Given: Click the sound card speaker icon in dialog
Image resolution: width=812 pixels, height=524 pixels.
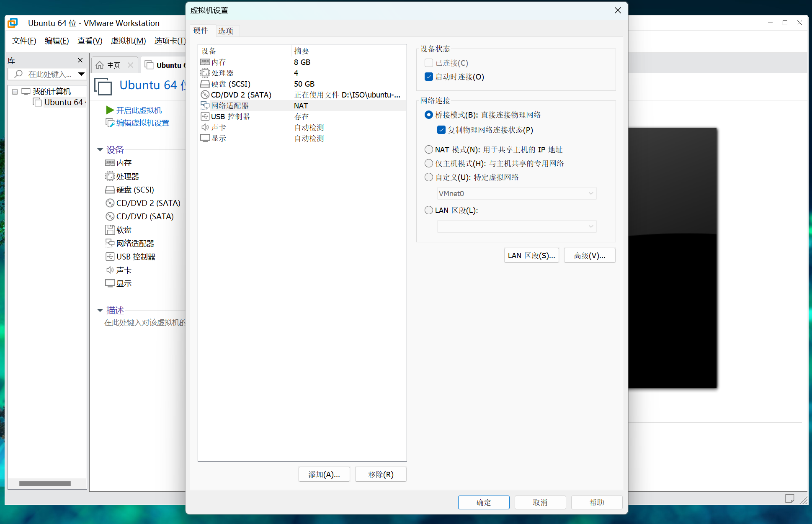Looking at the screenshot, I should pyautogui.click(x=205, y=127).
